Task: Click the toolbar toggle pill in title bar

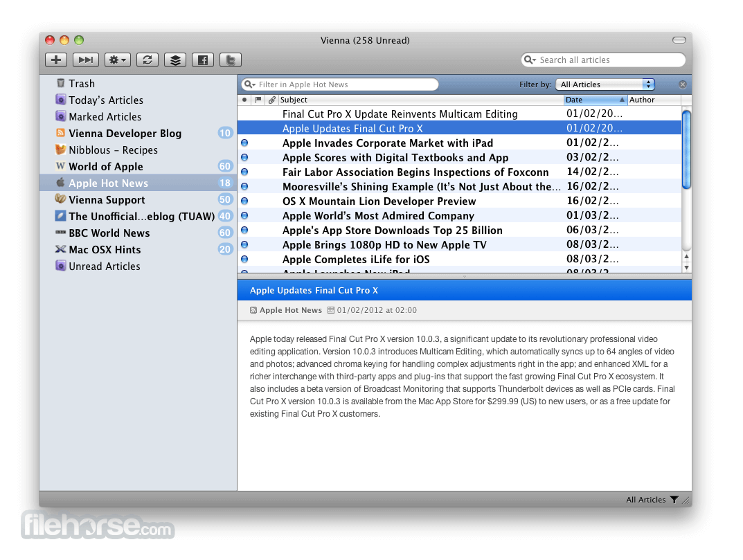Action: tap(679, 39)
